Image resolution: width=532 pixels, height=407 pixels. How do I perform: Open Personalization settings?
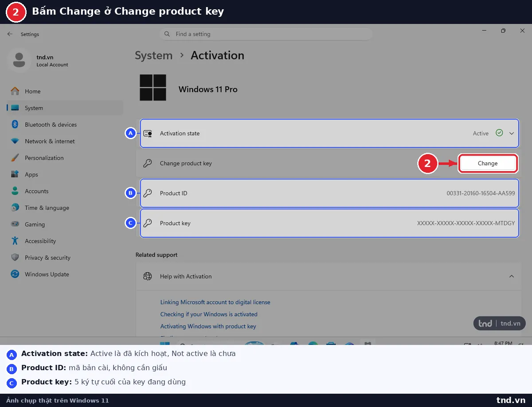(x=65, y=158)
